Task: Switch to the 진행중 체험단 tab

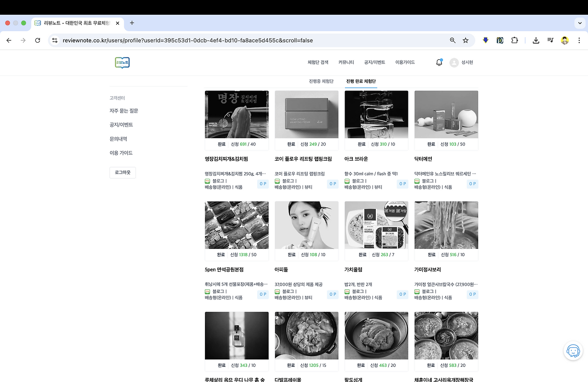Action: point(321,81)
